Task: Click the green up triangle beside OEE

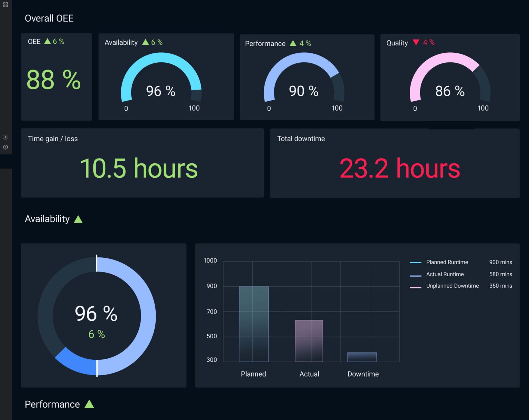Action: (48, 41)
